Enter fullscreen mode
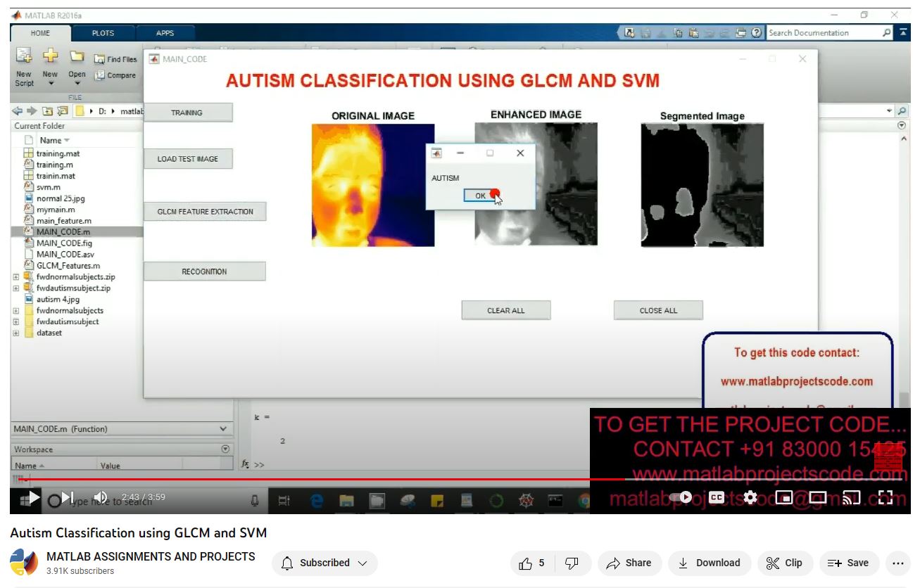This screenshot has height=588, width=920. (x=886, y=497)
